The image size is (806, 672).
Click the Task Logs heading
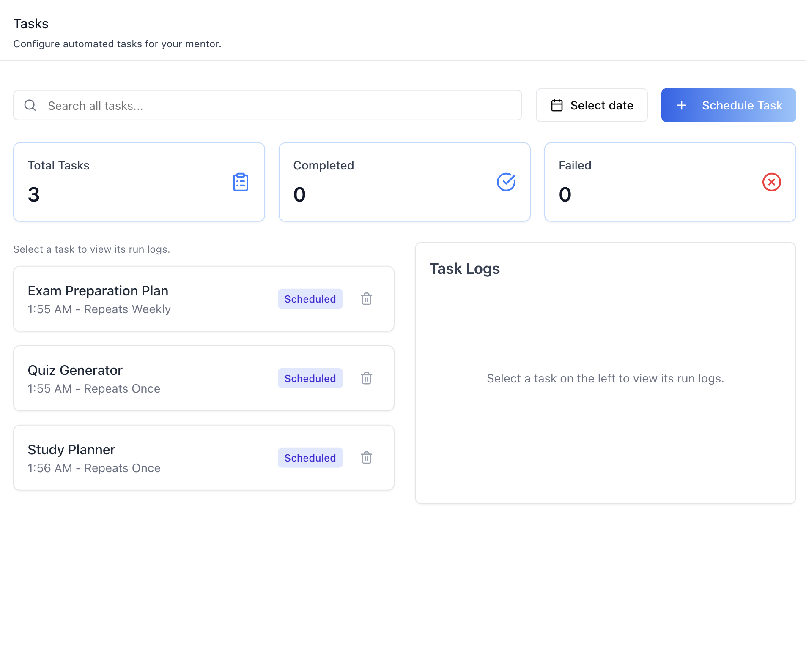click(465, 269)
